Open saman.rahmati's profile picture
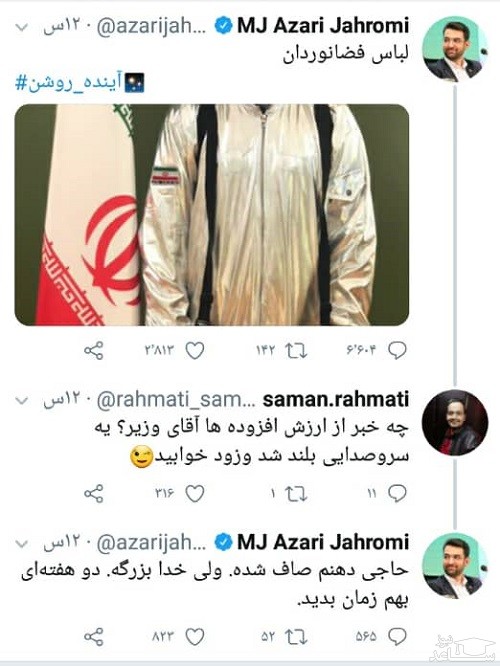 tap(455, 423)
